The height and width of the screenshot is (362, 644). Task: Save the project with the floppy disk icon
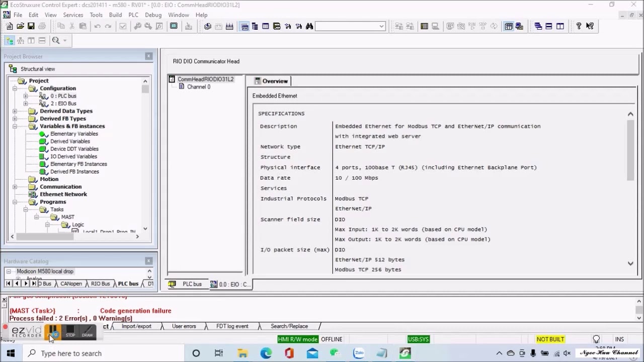[31, 26]
